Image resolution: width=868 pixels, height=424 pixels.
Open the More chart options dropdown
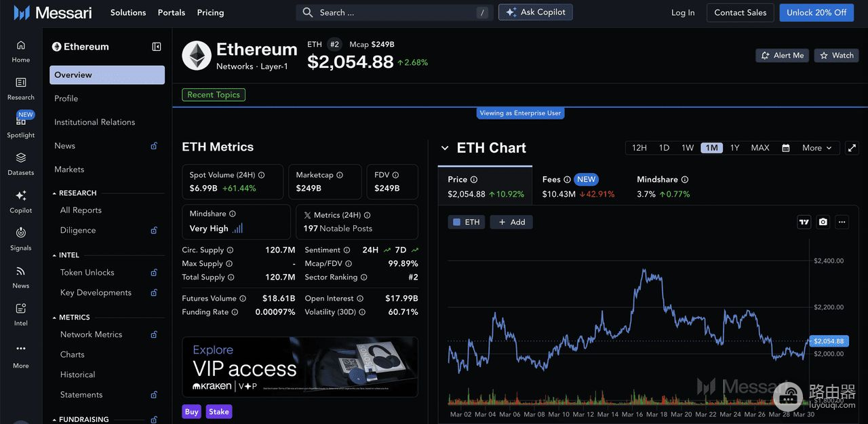(x=817, y=148)
